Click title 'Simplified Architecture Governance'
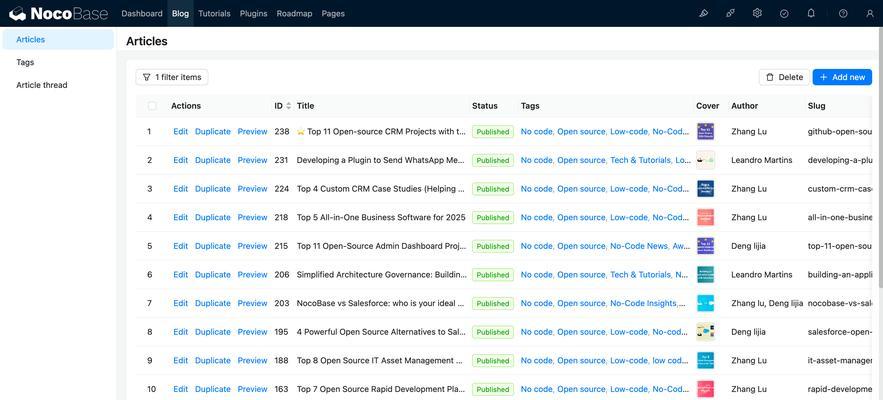 tap(382, 275)
